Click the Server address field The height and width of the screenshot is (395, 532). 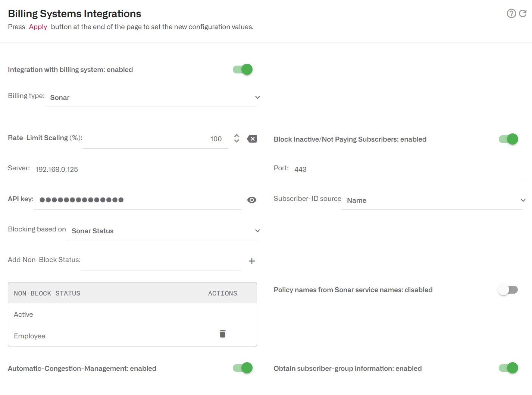[x=112, y=169]
